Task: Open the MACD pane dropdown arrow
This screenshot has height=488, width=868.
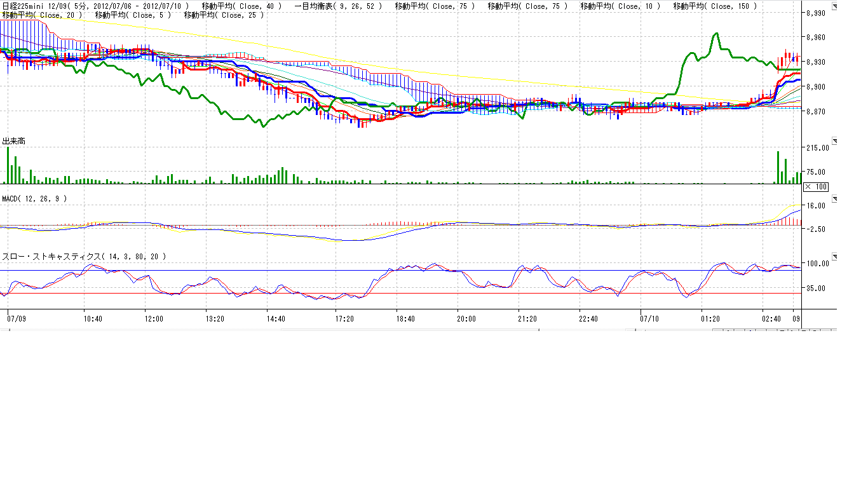Action: coord(835,199)
